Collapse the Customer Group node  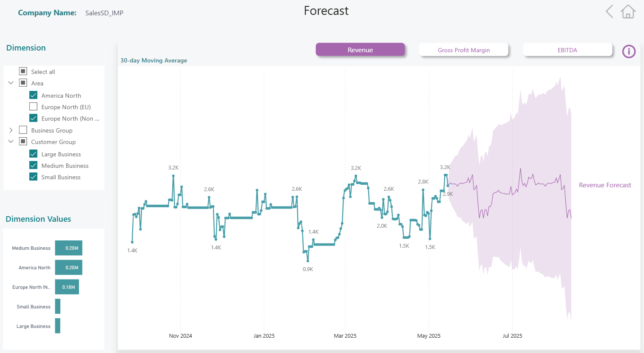(x=11, y=141)
